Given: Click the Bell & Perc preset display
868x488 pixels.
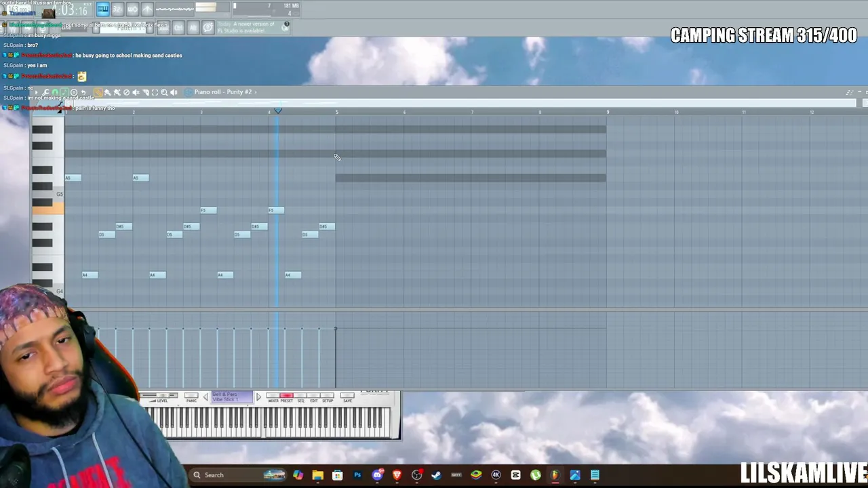Looking at the screenshot, I should click(x=232, y=397).
